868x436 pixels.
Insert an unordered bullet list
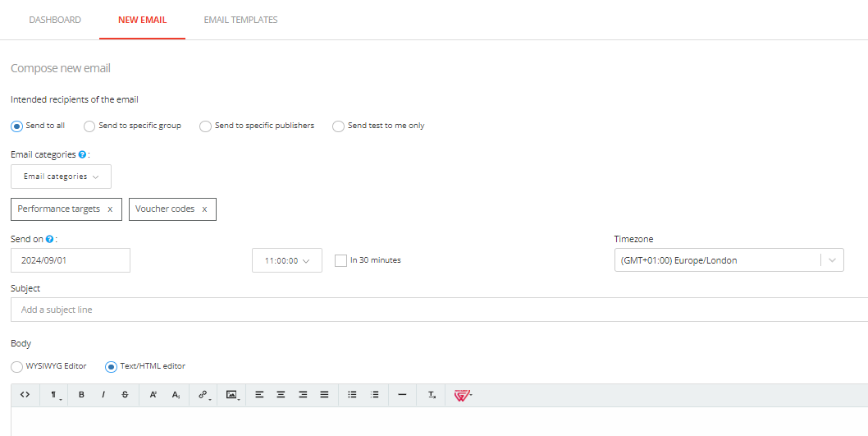(352, 395)
